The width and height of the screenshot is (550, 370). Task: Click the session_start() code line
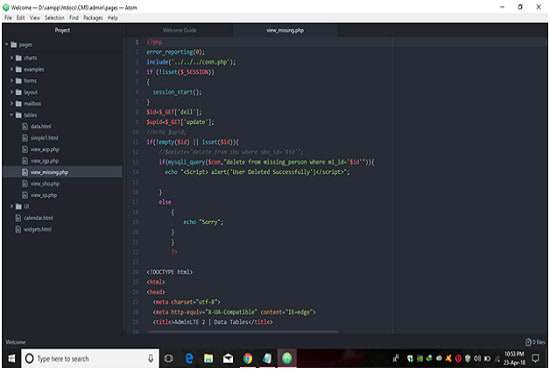(x=177, y=92)
